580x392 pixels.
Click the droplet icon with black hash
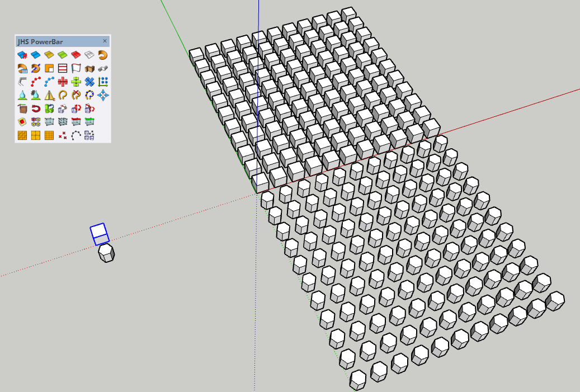pyautogui.click(x=35, y=95)
